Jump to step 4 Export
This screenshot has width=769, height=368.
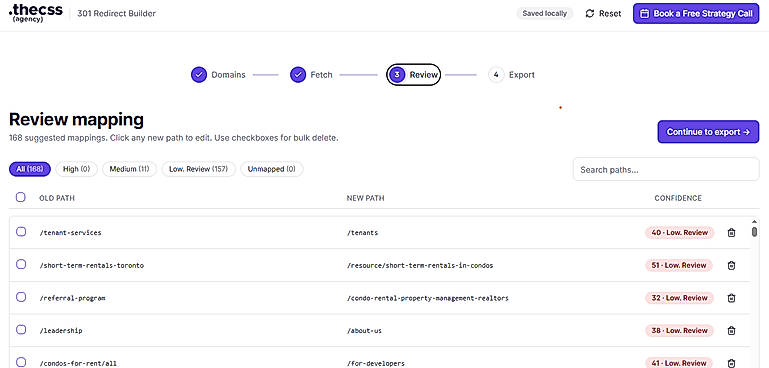point(512,75)
